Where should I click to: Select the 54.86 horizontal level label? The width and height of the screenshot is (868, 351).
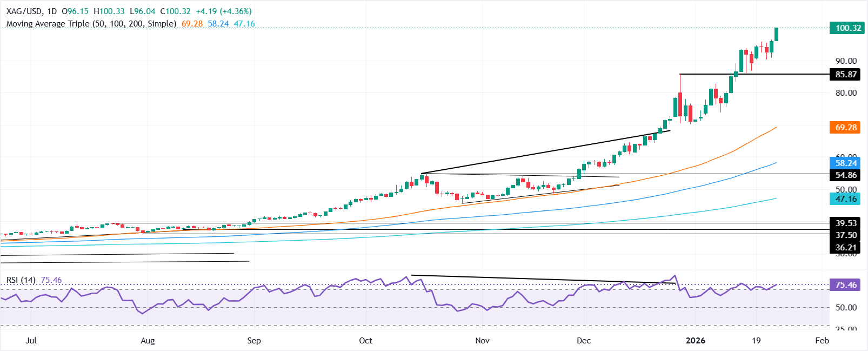point(846,175)
